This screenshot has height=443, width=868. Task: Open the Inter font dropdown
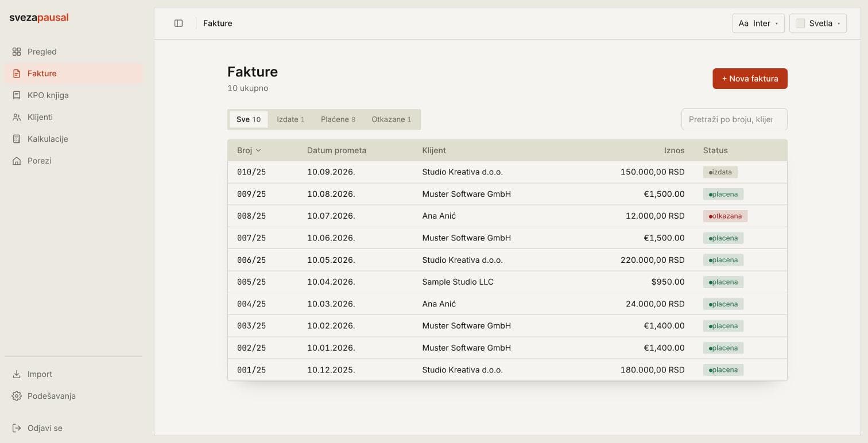pyautogui.click(x=758, y=24)
